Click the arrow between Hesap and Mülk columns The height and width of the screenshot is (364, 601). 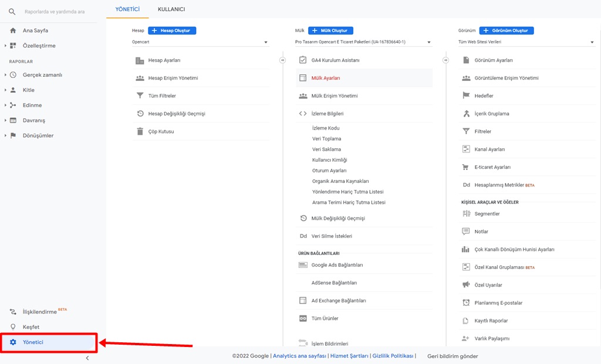click(282, 60)
